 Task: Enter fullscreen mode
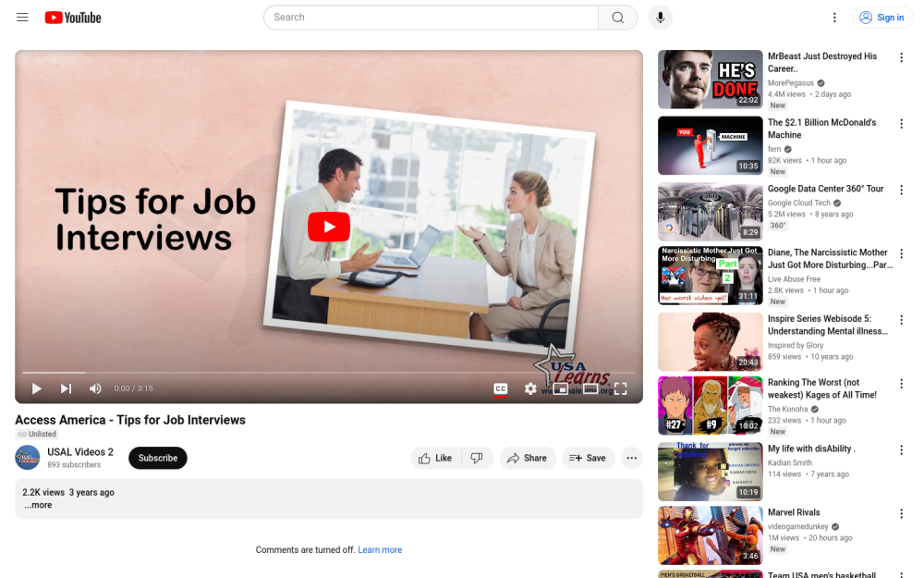coord(621,388)
